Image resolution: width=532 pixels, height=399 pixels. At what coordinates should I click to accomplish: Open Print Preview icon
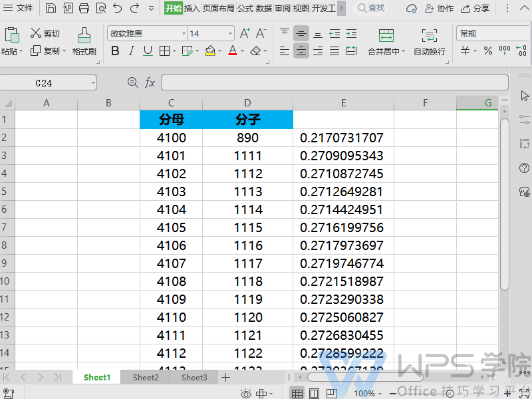101,8
